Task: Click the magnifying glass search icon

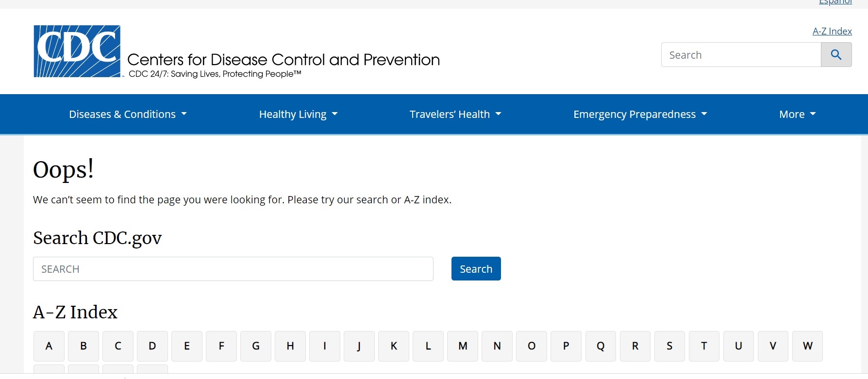Action: point(836,55)
